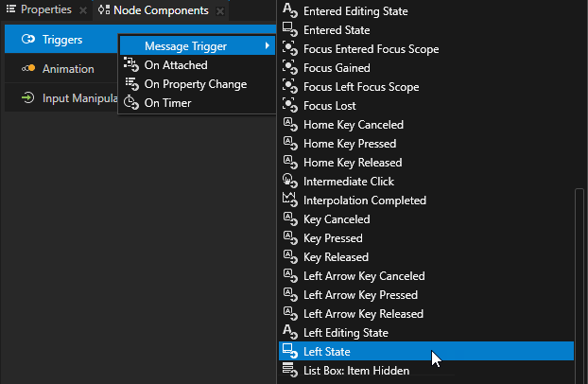Choose Key Pressed message trigger
Image resolution: width=588 pixels, height=384 pixels.
click(333, 238)
